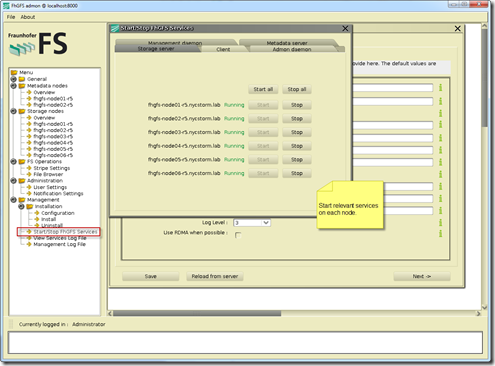This screenshot has height=366, width=495.
Task: Stop service on fhgfs-node01-r5.nycstorm.lab
Action: pos(297,105)
